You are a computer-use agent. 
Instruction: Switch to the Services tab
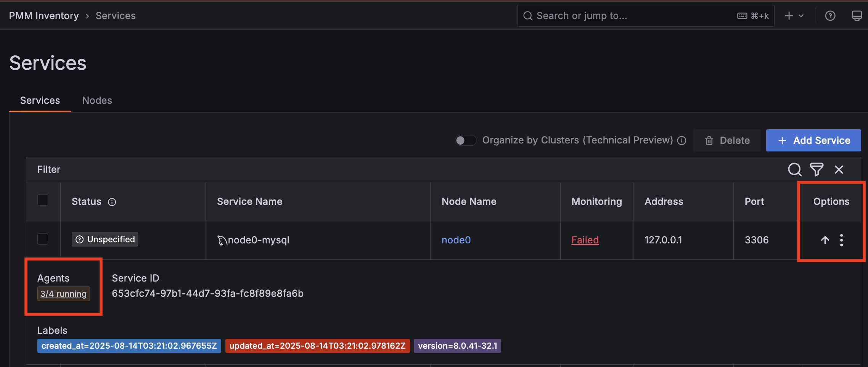click(x=40, y=100)
